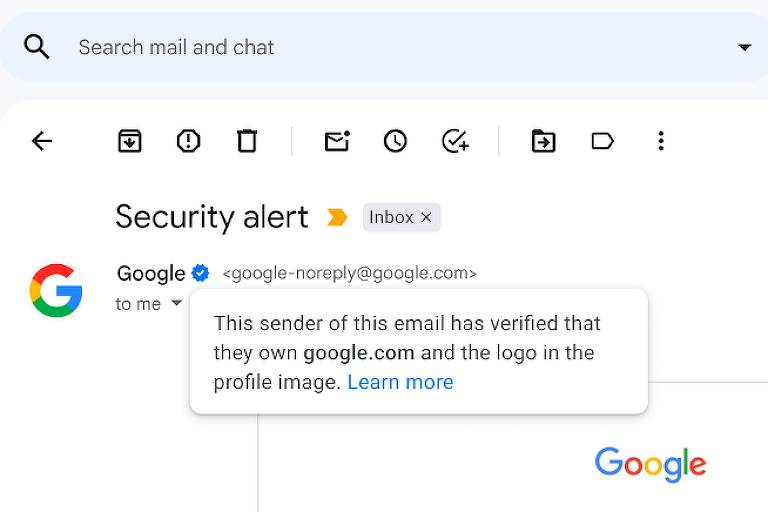The height and width of the screenshot is (512, 768).
Task: Open the More options three-dot menu
Action: pos(661,141)
